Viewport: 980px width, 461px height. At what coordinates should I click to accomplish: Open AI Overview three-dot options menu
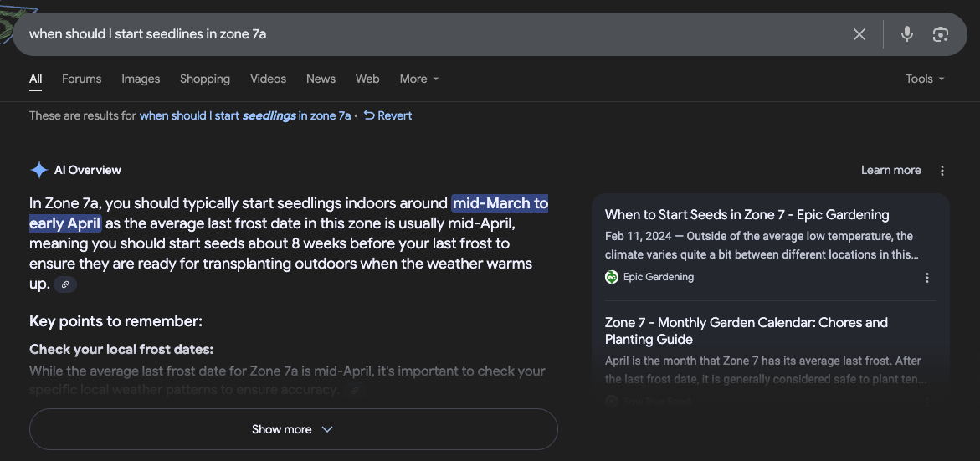pyautogui.click(x=942, y=171)
